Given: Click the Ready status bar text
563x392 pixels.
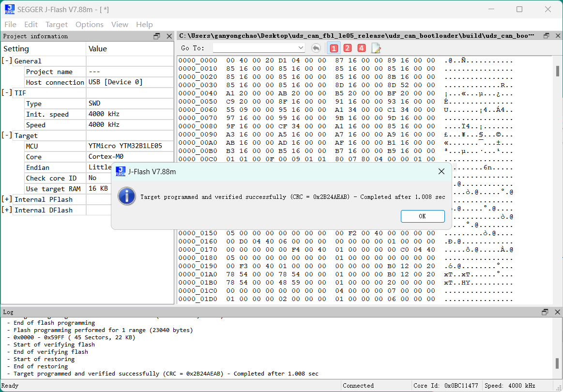Looking at the screenshot, I should tap(10, 386).
